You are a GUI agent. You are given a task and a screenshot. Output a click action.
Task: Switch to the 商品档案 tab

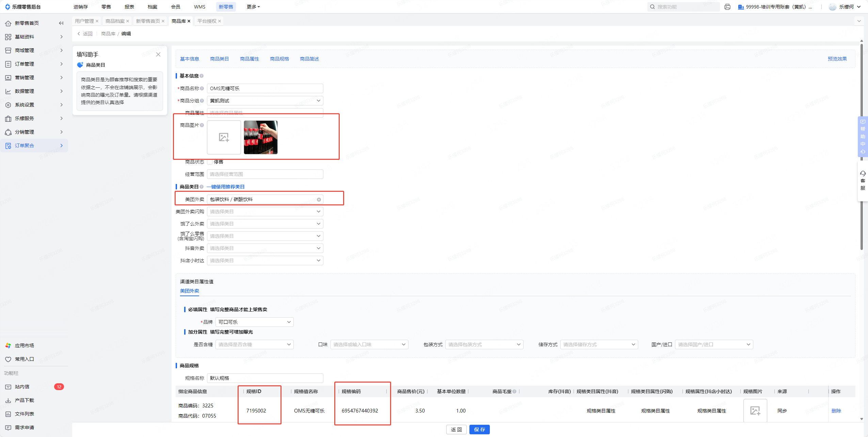[115, 21]
